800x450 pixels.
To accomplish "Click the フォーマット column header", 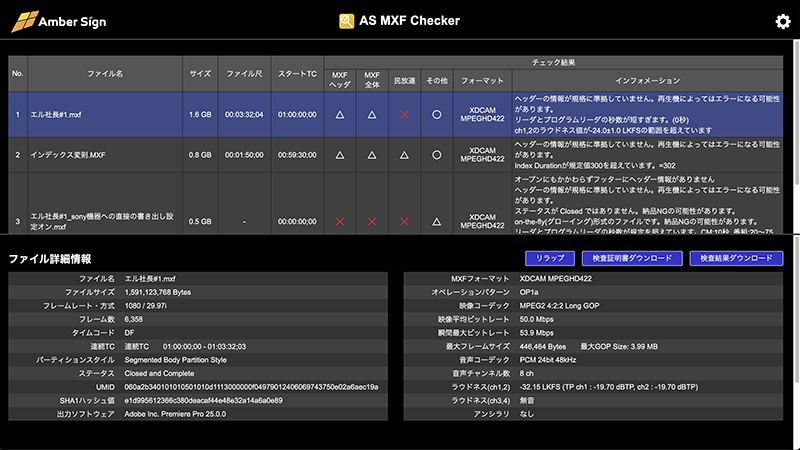I will tap(482, 81).
